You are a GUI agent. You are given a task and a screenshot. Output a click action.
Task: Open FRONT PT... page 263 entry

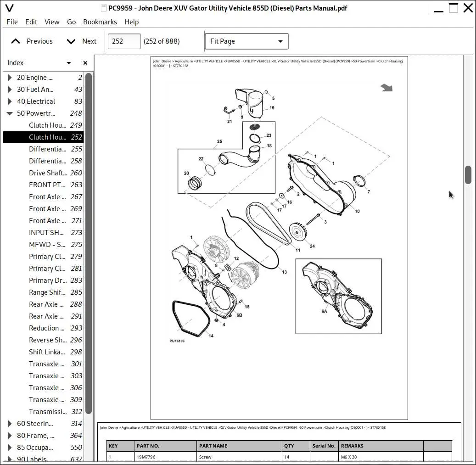(44, 185)
